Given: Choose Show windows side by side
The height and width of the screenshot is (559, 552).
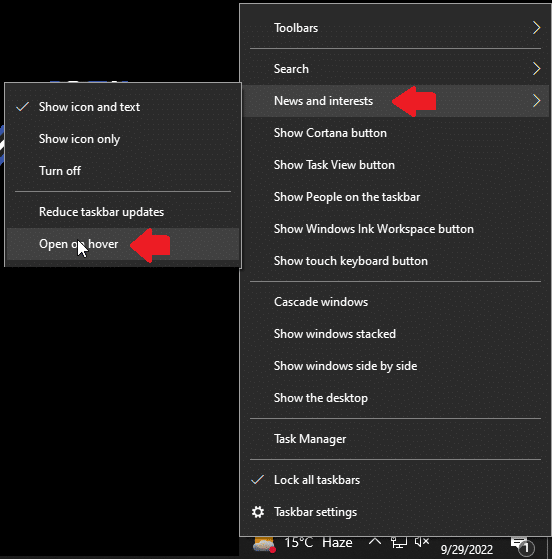Looking at the screenshot, I should (395, 366).
